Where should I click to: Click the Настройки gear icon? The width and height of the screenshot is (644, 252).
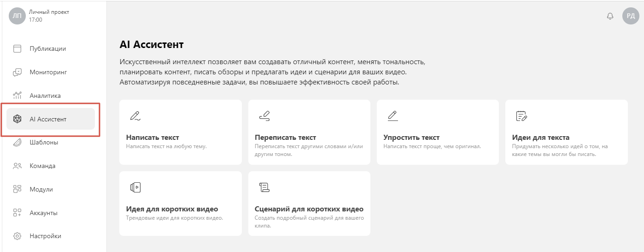click(17, 236)
